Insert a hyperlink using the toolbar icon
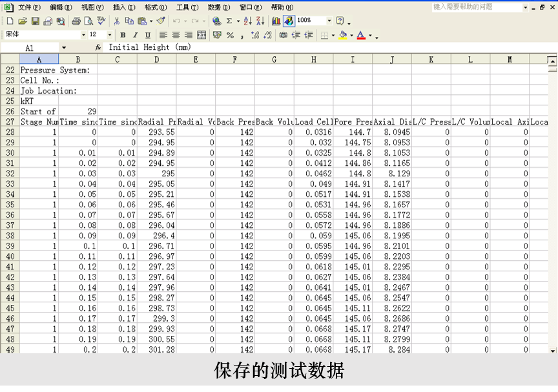This screenshot has height=392, width=558. (x=216, y=21)
